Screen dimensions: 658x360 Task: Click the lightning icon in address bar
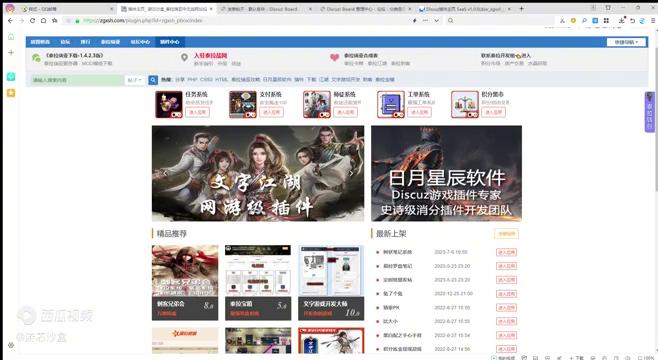pos(415,20)
